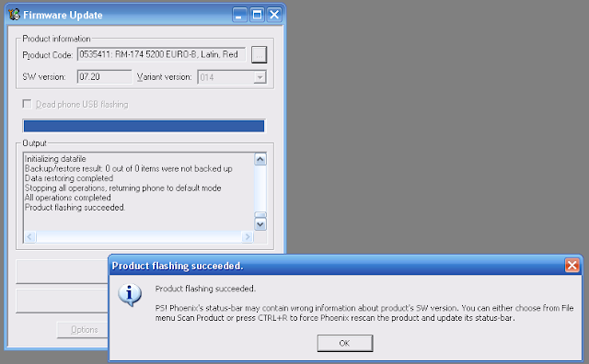Click the Output log up arrow

(260, 160)
